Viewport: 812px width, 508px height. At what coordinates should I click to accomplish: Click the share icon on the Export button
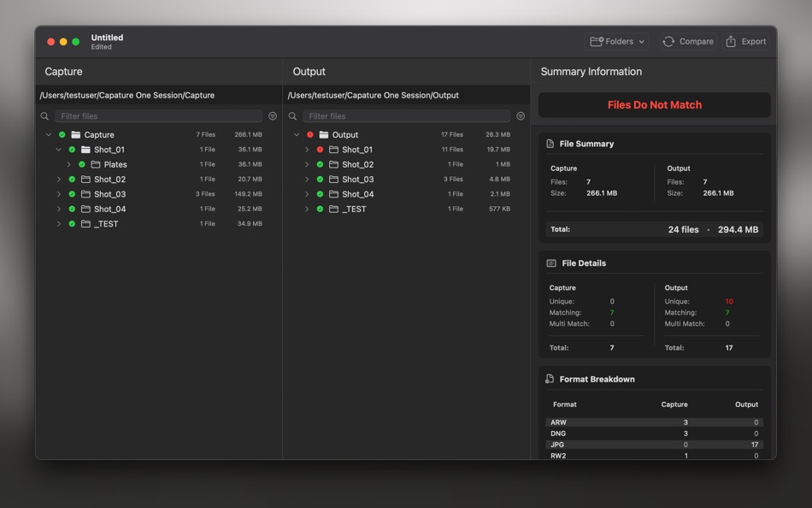(733, 41)
